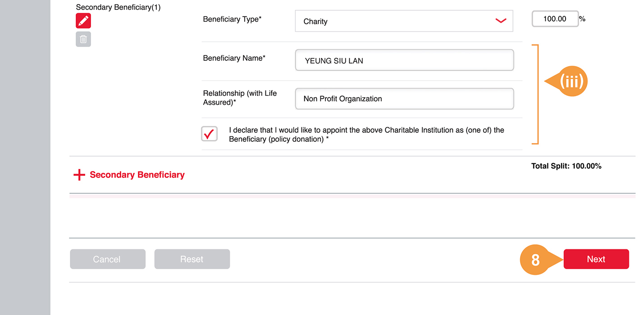Viewport: 644px width, 315px height.
Task: Click the Secondary Beneficiary(1) heading
Action: click(118, 7)
